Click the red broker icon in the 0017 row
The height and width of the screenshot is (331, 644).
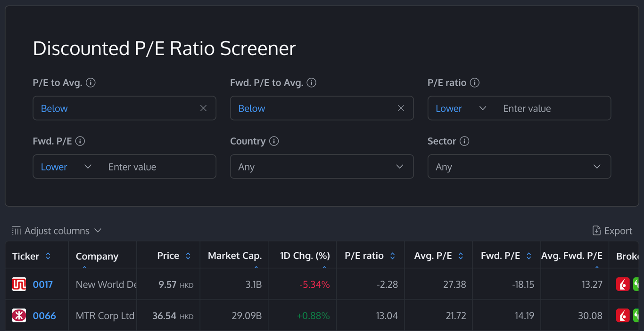[x=623, y=284]
